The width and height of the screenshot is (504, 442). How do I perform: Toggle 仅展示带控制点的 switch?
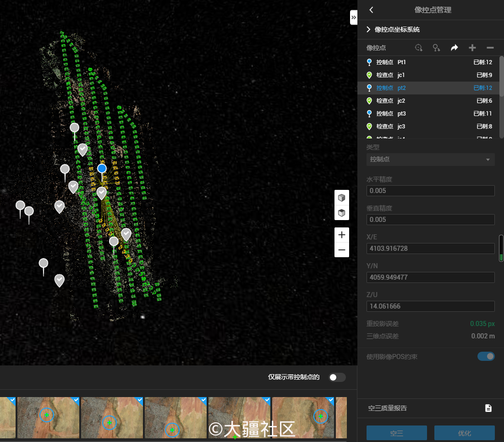pyautogui.click(x=337, y=377)
